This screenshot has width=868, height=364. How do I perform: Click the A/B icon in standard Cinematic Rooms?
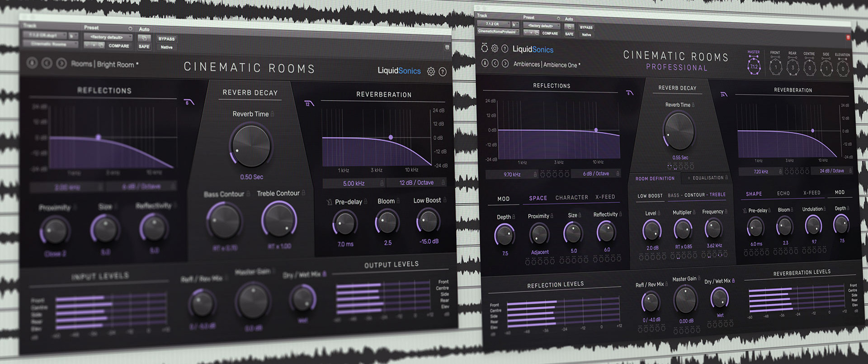[32, 63]
